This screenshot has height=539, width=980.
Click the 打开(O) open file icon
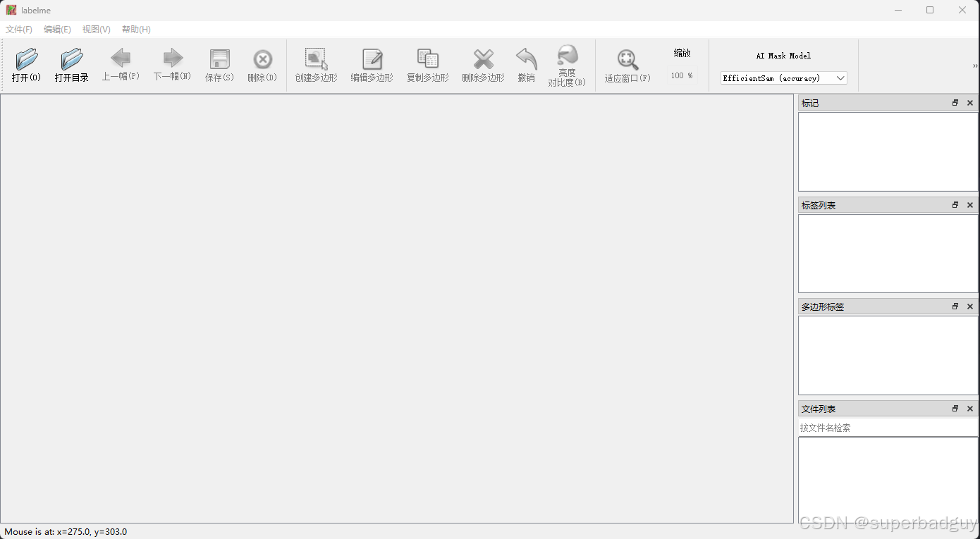pyautogui.click(x=27, y=58)
